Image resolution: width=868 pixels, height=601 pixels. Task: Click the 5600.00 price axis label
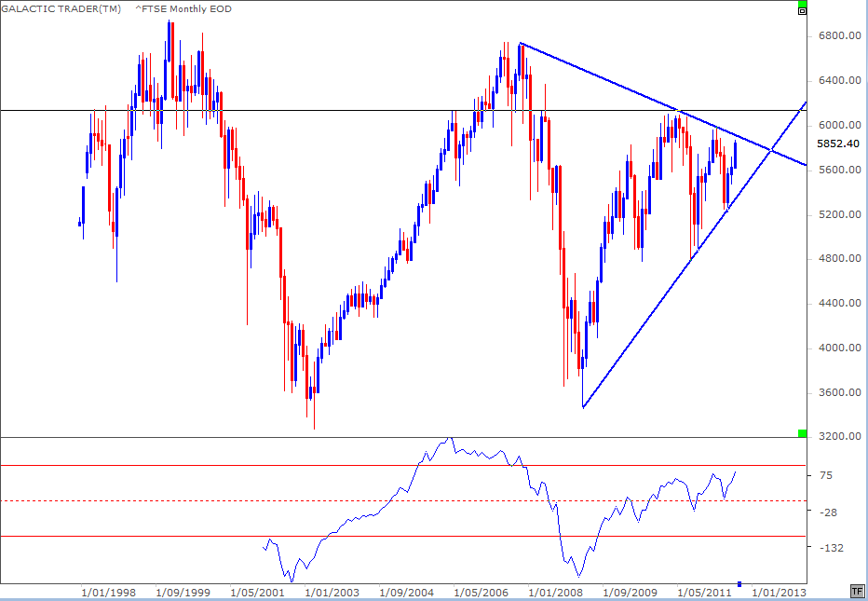[x=839, y=170]
